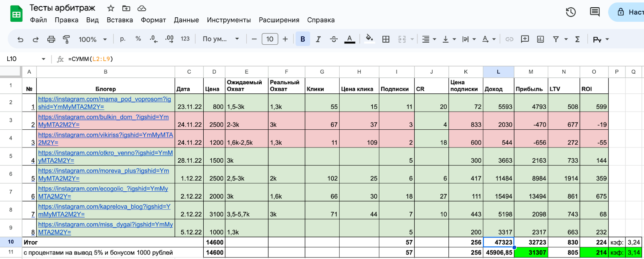
Task: Open name box dropdown arrow
Action: click(43, 59)
